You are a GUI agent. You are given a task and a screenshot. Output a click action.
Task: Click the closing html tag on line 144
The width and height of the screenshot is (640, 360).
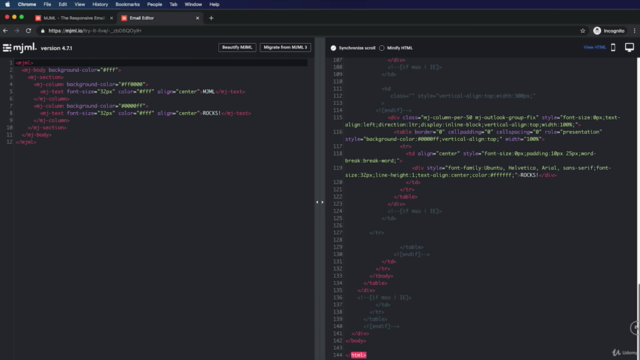tap(356, 355)
